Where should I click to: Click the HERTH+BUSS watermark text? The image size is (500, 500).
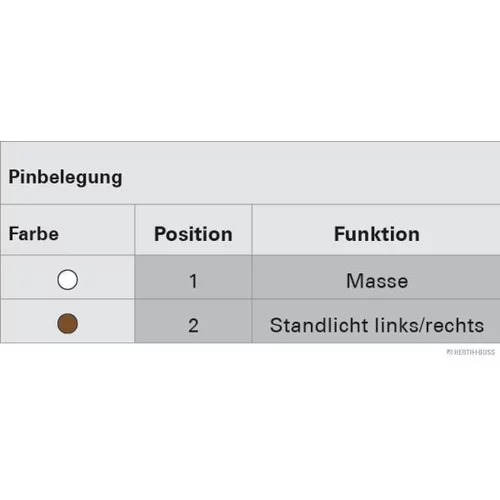[x=474, y=352]
